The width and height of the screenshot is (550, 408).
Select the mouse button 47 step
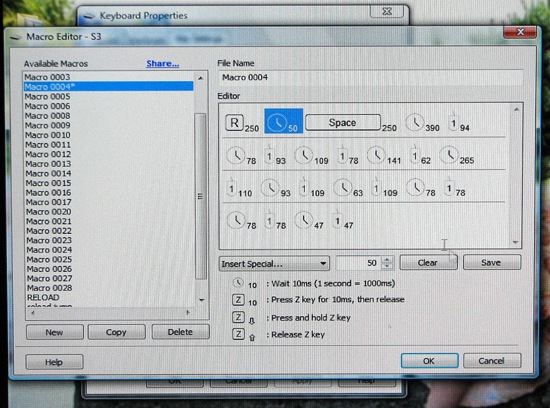click(x=343, y=220)
